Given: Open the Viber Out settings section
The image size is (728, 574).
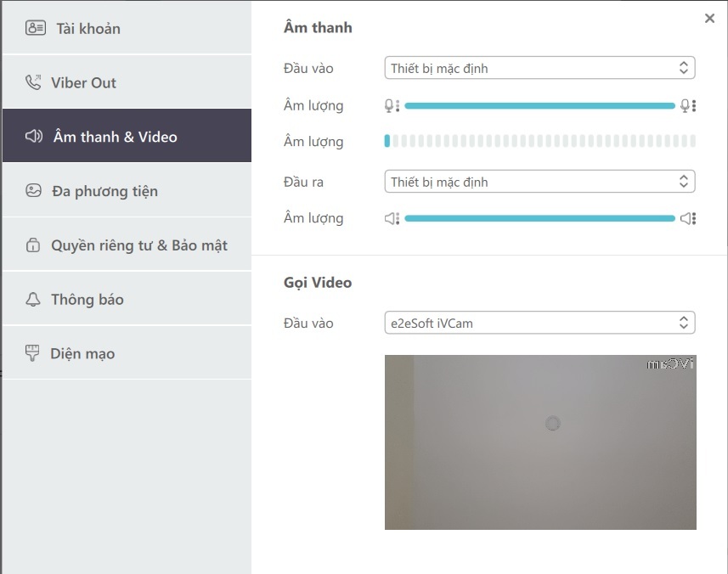Looking at the screenshot, I should click(83, 82).
